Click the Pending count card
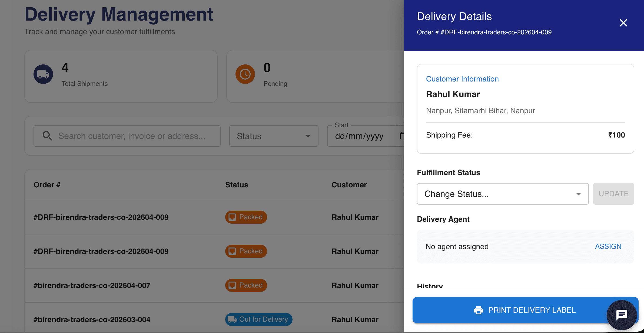Viewport: 644px width, 333px height. tap(315, 76)
